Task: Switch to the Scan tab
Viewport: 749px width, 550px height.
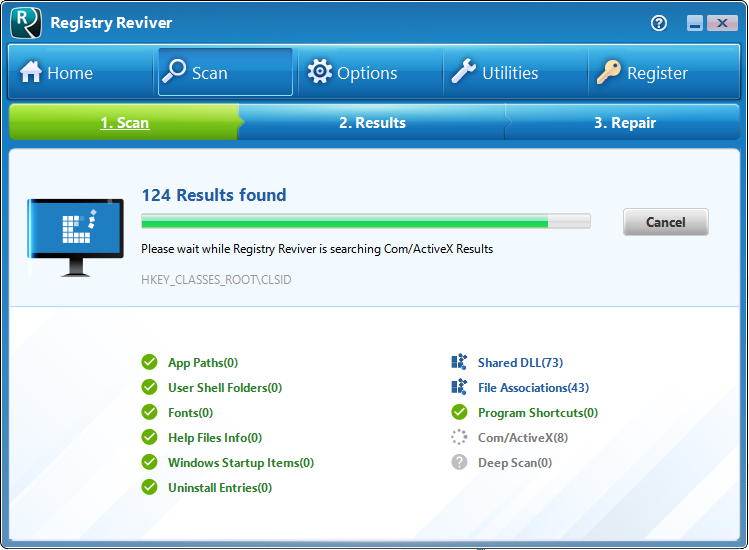Action: click(x=225, y=72)
